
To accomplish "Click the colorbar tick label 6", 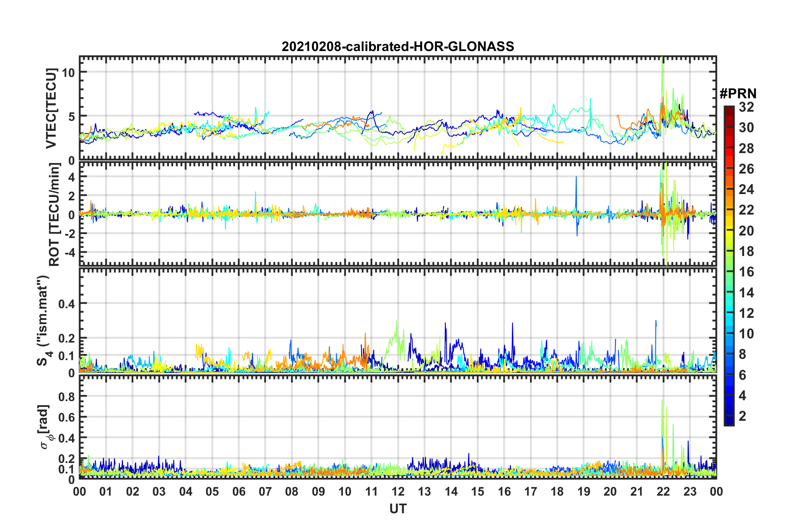I will tap(742, 375).
